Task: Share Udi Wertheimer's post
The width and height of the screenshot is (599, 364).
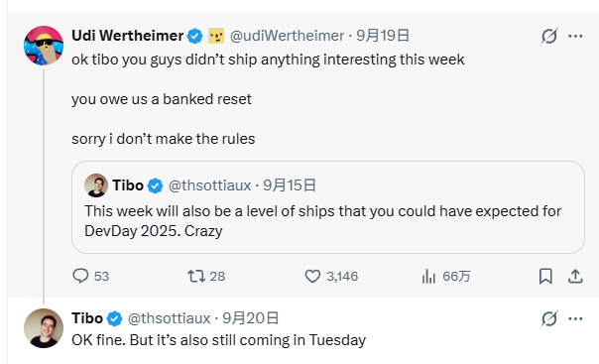Action: 575,276
